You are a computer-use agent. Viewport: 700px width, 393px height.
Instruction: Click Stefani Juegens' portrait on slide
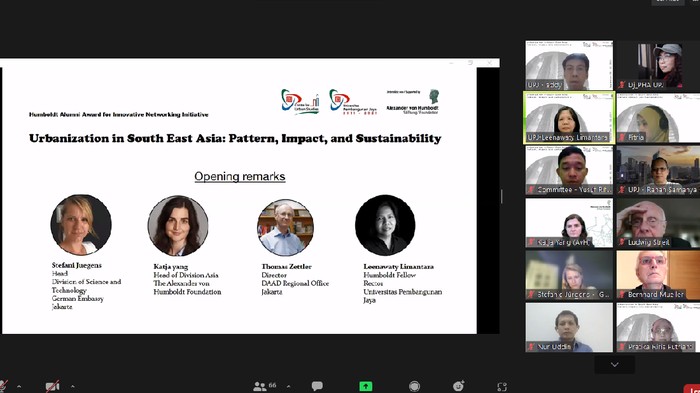pyautogui.click(x=81, y=225)
